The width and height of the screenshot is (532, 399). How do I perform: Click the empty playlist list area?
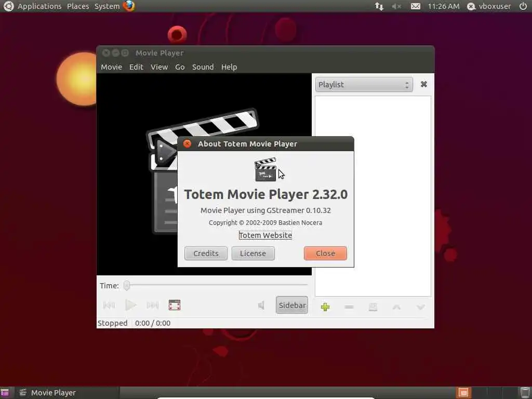click(373, 196)
